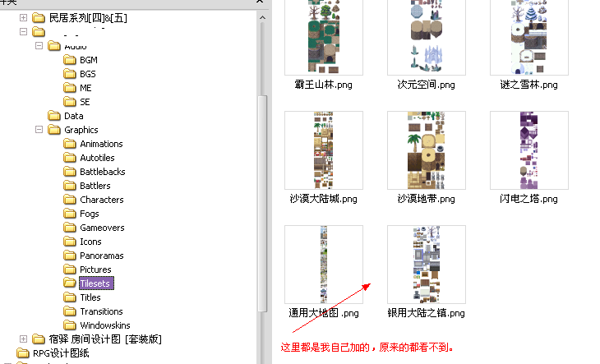Click the file name 沙漠地带.png
Image resolution: width=600 pixels, height=364 pixels.
[x=426, y=199]
